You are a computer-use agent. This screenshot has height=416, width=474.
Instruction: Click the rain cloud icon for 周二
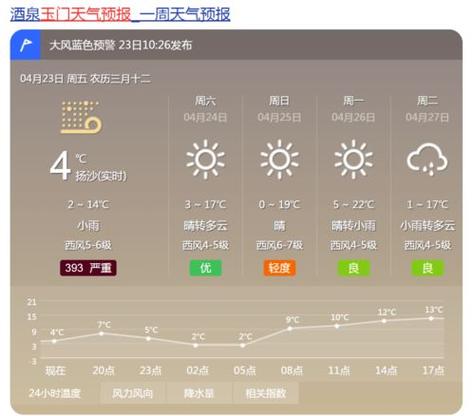click(x=427, y=159)
